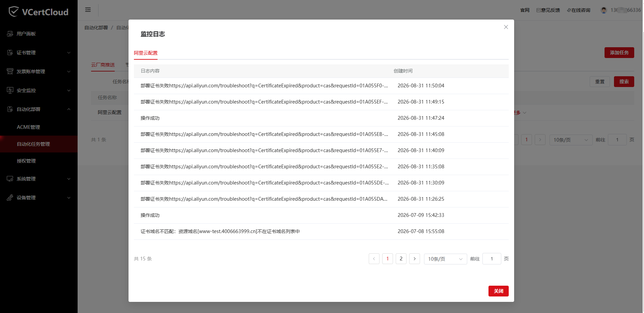Collapse the 自动化部署 menu chevron
644x313 pixels.
tap(69, 109)
